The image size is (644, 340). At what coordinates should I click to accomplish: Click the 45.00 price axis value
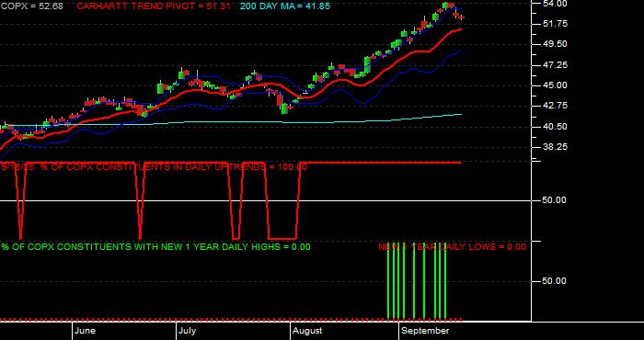(555, 85)
